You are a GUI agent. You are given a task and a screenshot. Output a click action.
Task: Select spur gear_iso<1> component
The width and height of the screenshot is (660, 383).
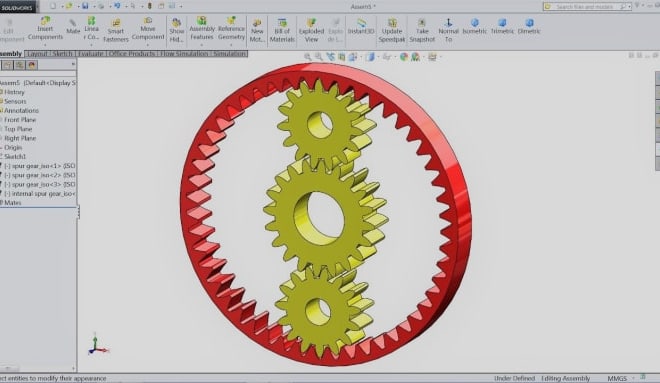(39, 166)
